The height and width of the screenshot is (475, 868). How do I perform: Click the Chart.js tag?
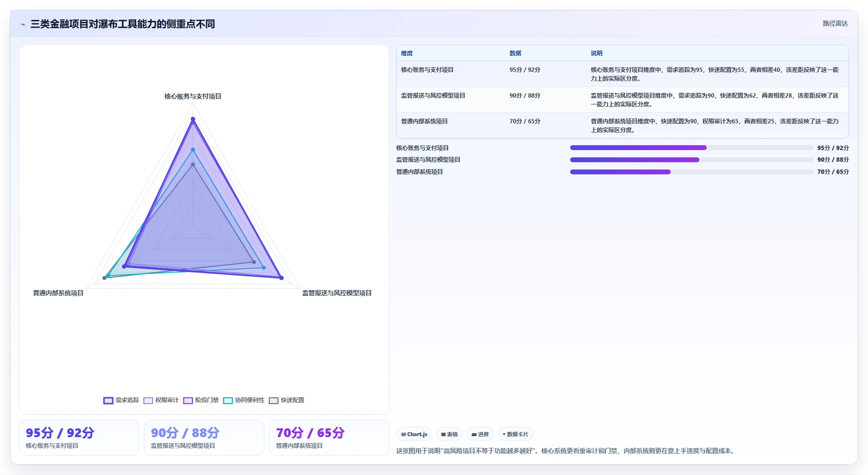click(x=414, y=434)
